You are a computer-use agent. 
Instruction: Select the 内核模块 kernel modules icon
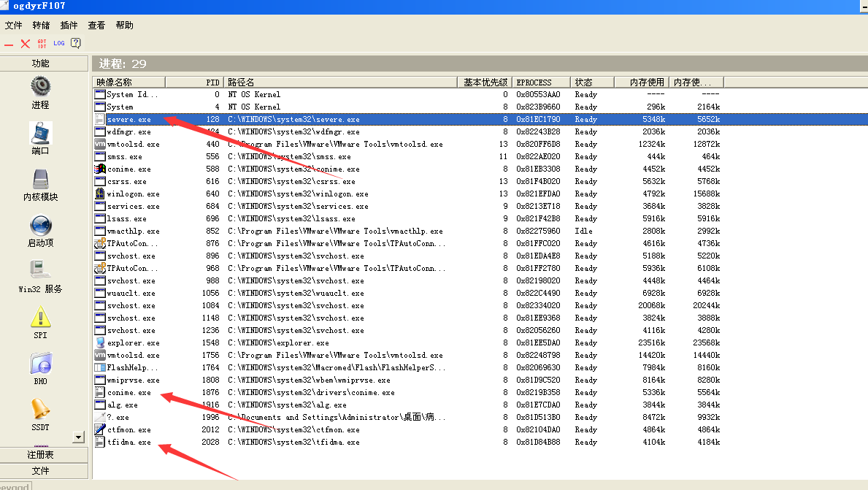pos(40,179)
